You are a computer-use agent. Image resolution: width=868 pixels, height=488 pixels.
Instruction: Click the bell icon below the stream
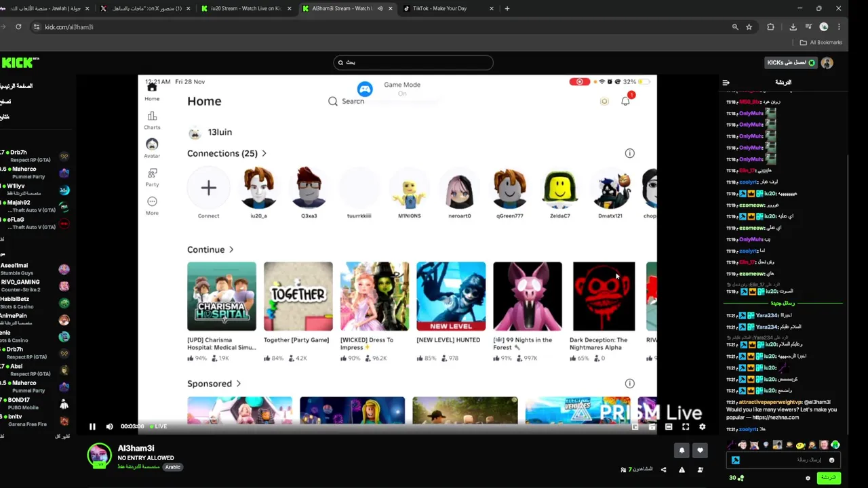(x=682, y=450)
